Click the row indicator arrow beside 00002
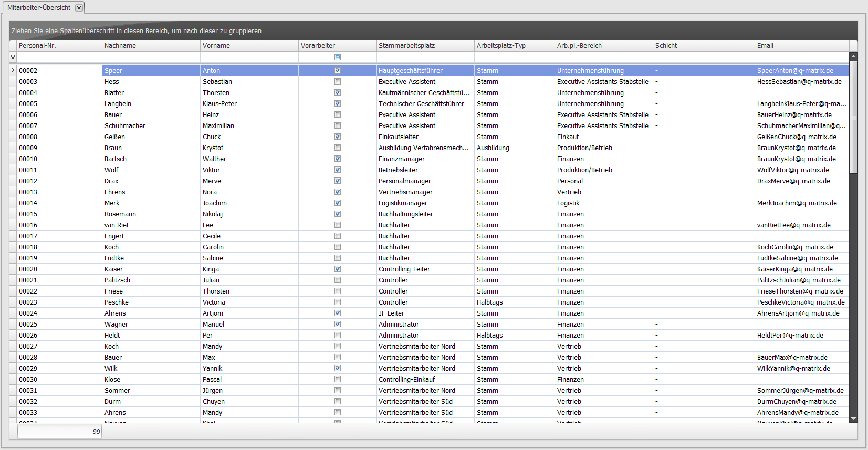Image resolution: width=868 pixels, height=450 pixels. pos(13,70)
